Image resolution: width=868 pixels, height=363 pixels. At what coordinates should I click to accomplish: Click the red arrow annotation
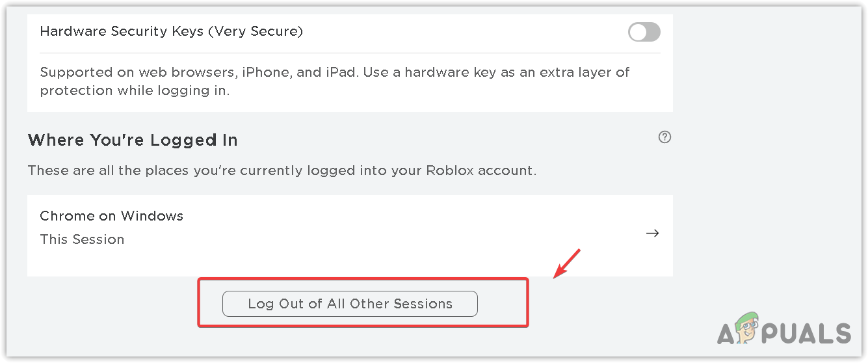tap(566, 263)
